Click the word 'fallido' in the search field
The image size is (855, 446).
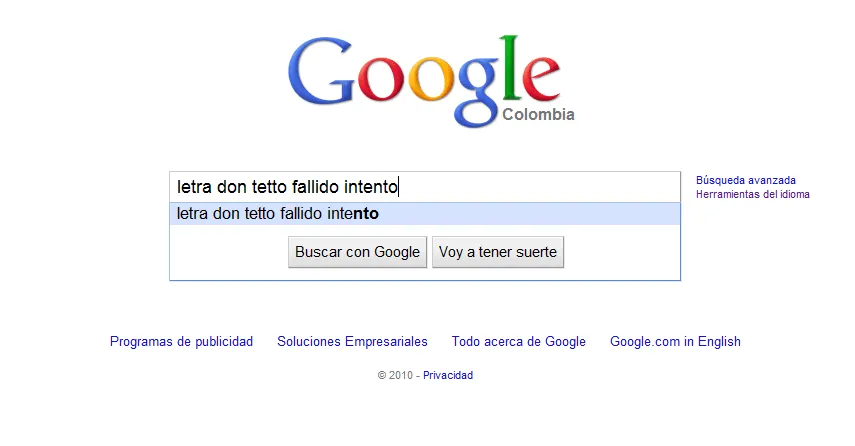[315, 187]
